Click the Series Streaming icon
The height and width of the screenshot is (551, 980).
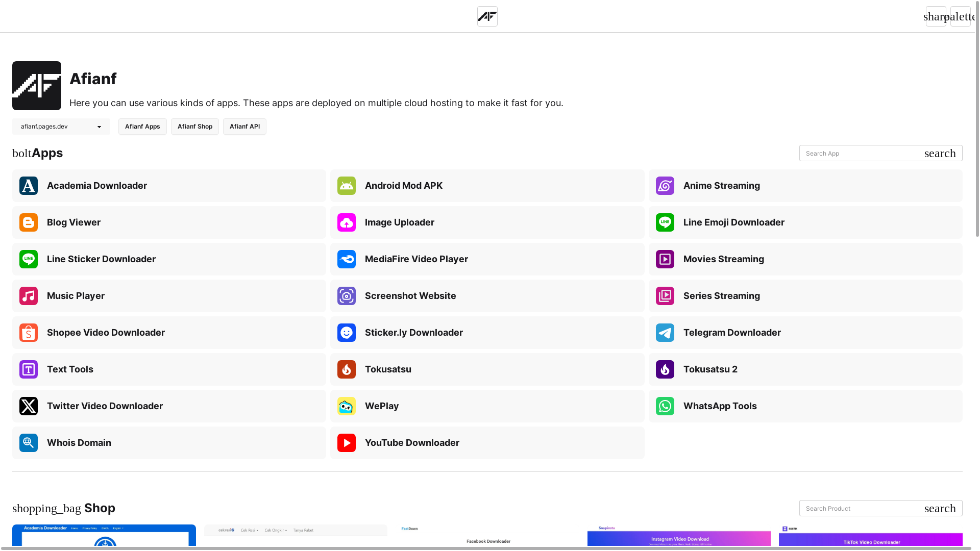tap(665, 296)
